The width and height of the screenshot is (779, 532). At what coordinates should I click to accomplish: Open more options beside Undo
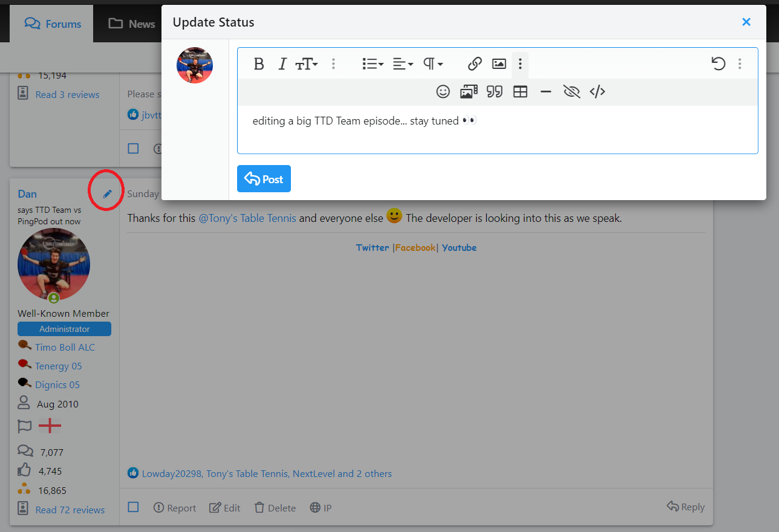(740, 63)
